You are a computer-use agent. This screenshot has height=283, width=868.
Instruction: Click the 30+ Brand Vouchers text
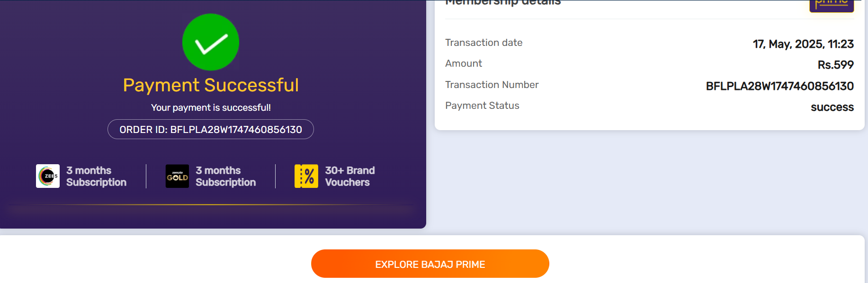pyautogui.click(x=350, y=176)
